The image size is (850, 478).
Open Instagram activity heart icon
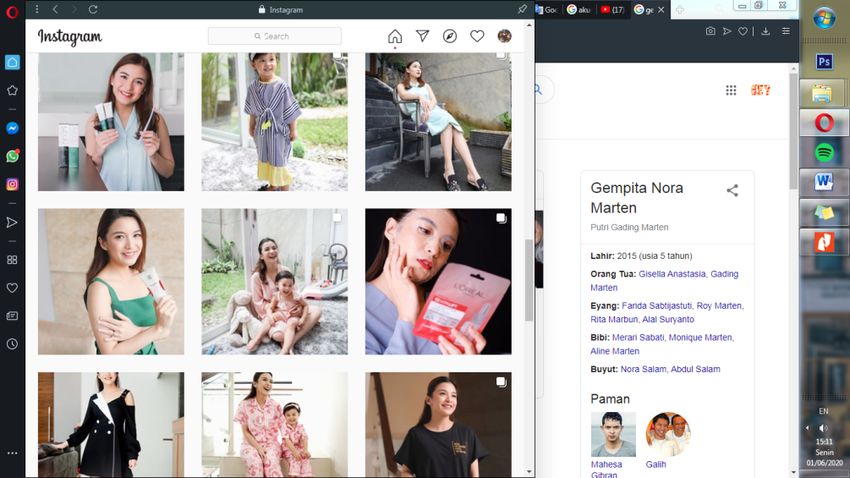pyautogui.click(x=477, y=36)
